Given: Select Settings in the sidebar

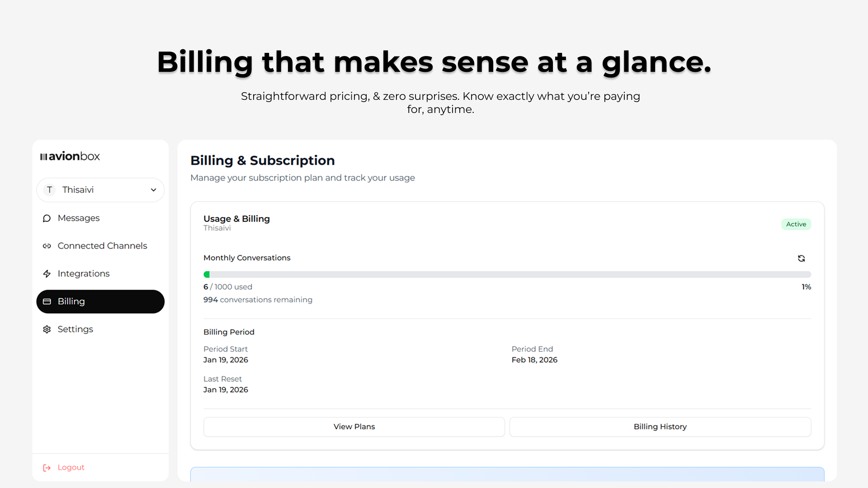Looking at the screenshot, I should [75, 329].
